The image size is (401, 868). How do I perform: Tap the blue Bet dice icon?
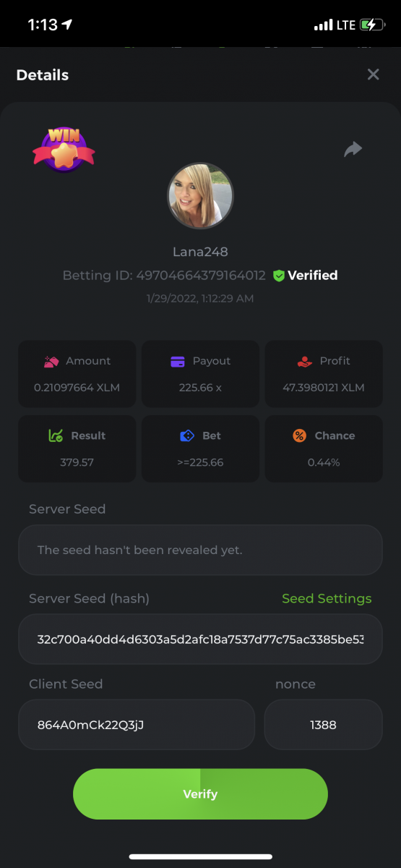pos(187,435)
